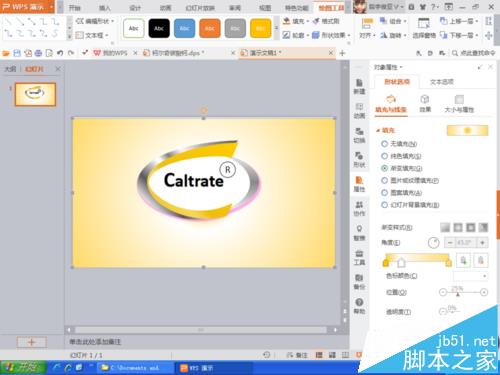Add a gradient stop with plus icon
This screenshot has height=375, width=500.
point(463,261)
